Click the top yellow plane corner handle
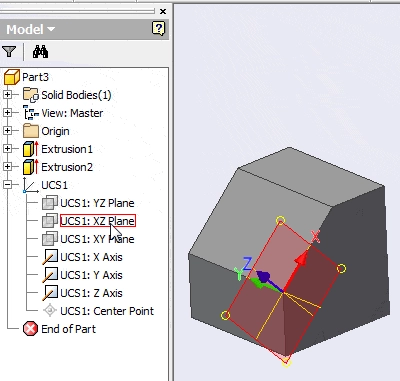 (x=281, y=221)
